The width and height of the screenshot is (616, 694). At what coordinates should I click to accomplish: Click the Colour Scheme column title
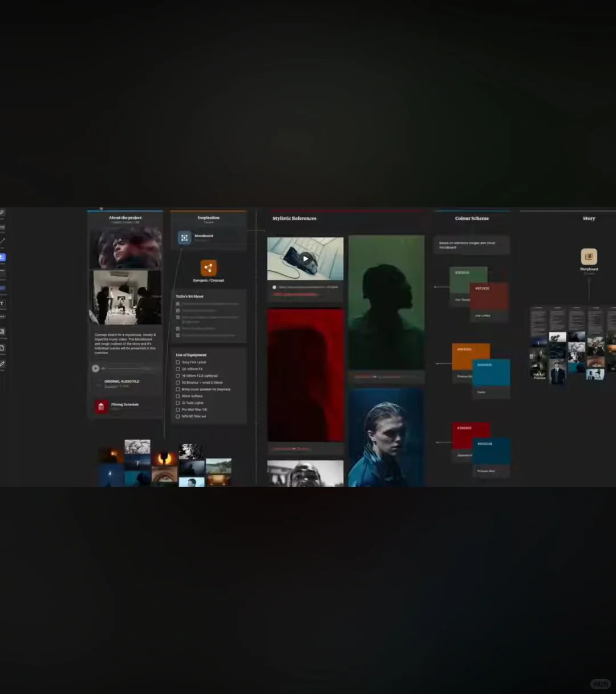[472, 218]
